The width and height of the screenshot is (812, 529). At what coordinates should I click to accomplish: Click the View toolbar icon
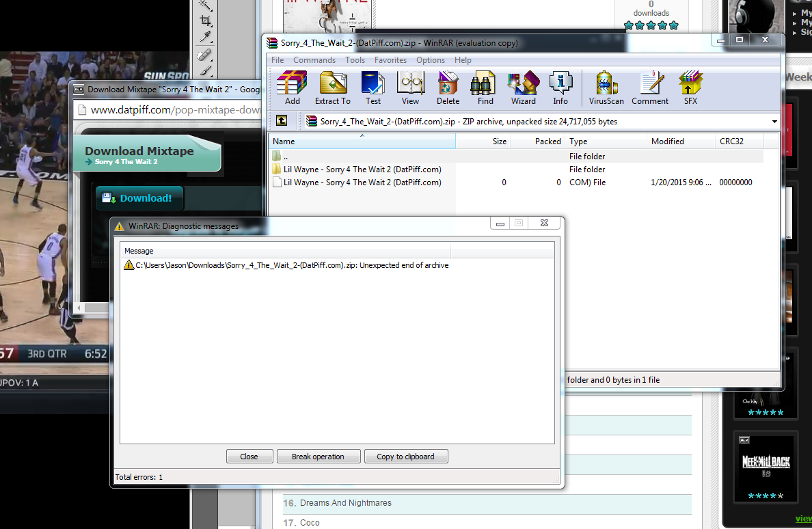click(x=410, y=88)
